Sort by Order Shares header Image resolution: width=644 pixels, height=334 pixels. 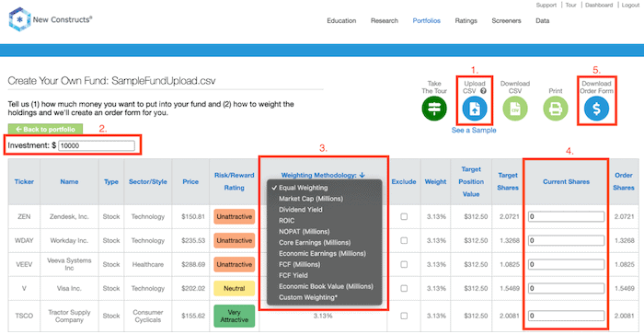pyautogui.click(x=624, y=181)
